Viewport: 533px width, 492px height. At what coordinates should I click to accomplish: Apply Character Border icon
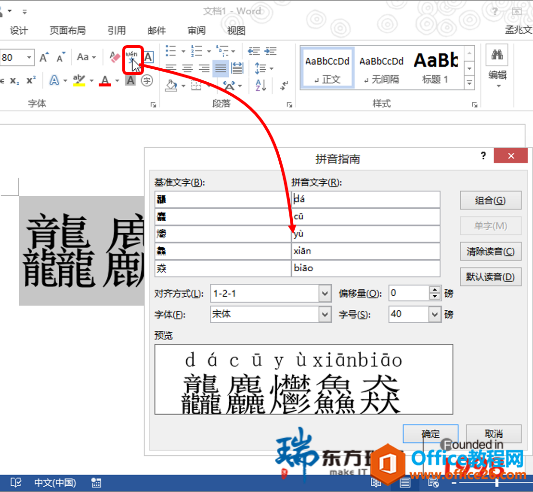(x=148, y=57)
